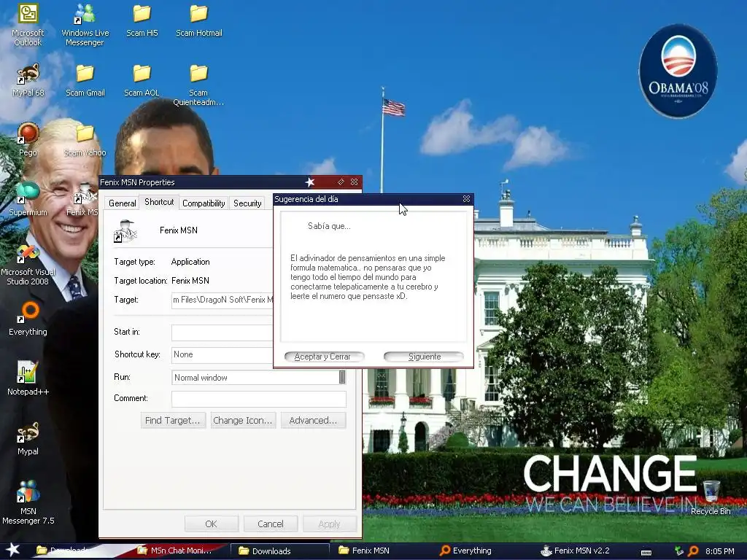Click the 8:05 PM taskbar clock
The height and width of the screenshot is (560, 747).
(x=719, y=551)
